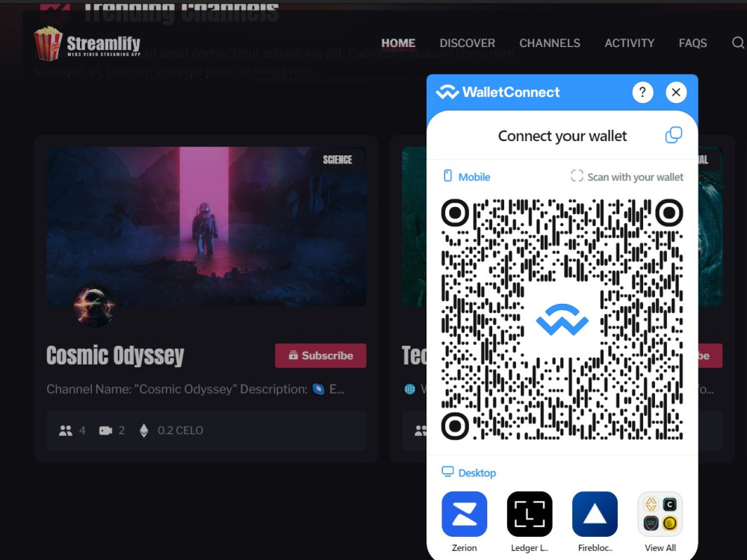Click the 'Scan with your wallet' text
Screen dimensions: 747x560
point(636,177)
